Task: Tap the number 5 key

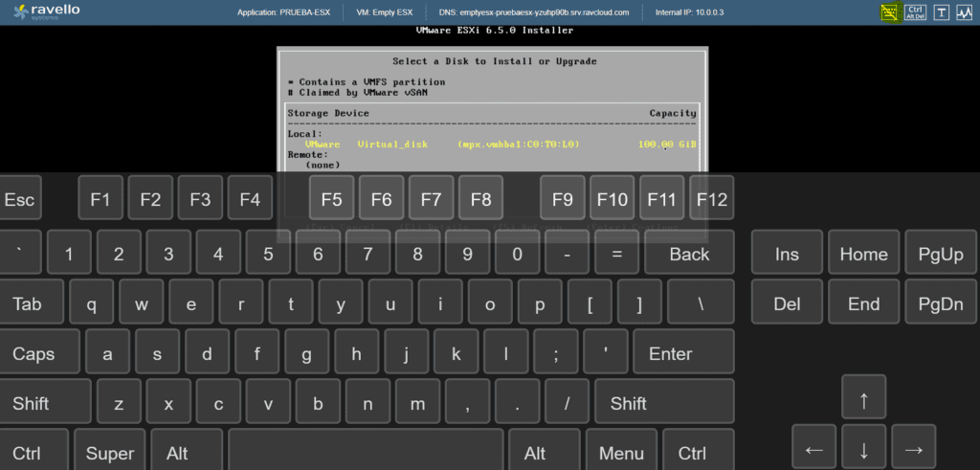Action: point(268,252)
